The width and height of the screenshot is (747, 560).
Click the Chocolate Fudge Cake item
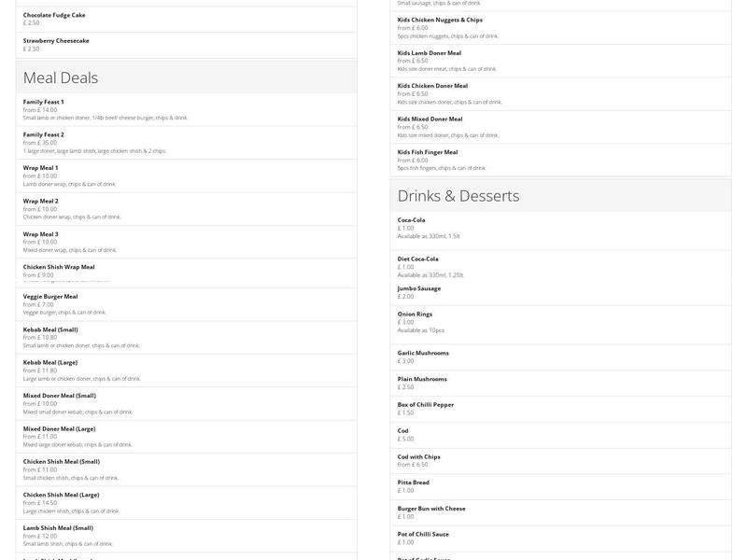(54, 15)
